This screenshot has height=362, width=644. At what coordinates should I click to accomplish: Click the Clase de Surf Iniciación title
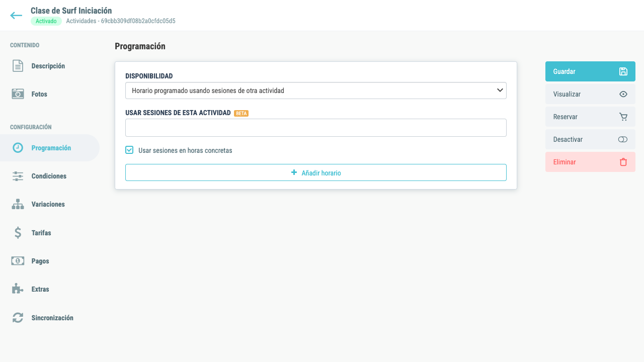coord(71,11)
